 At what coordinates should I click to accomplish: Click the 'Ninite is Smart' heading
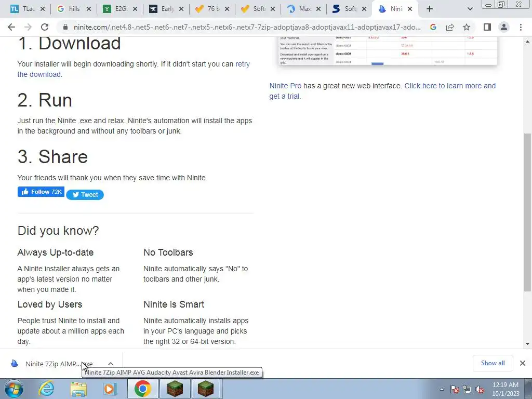174,304
